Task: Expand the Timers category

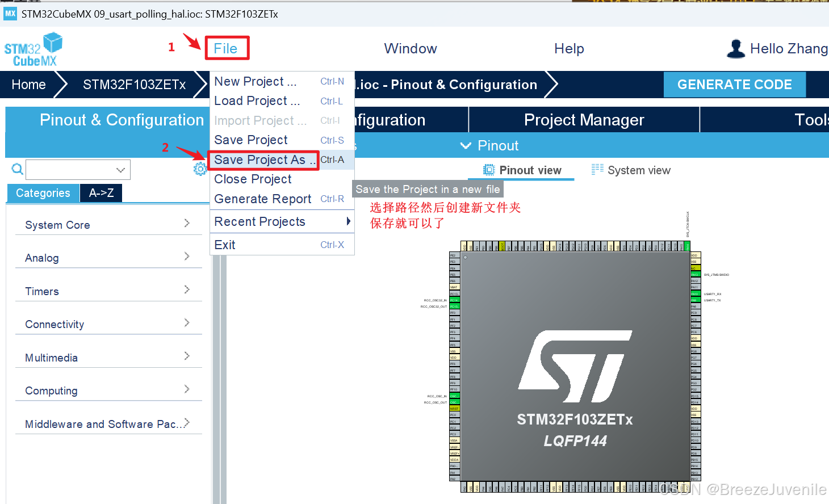Action: (108, 291)
